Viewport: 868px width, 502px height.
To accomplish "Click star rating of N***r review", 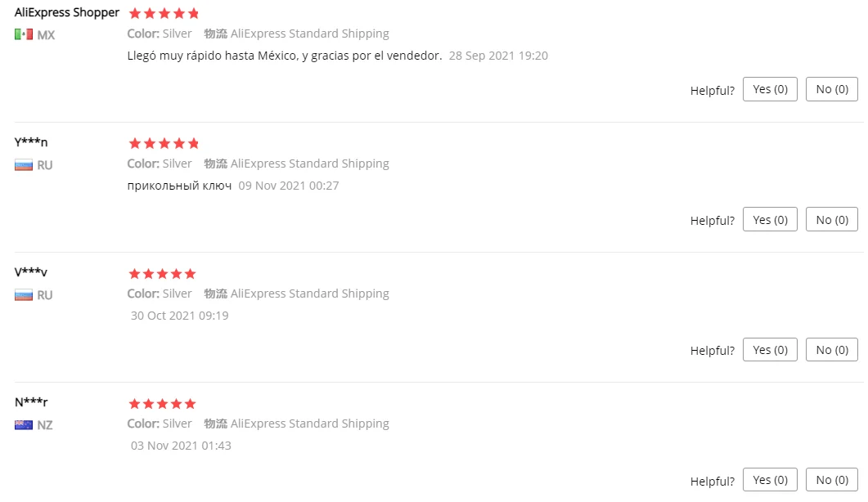I will (164, 404).
